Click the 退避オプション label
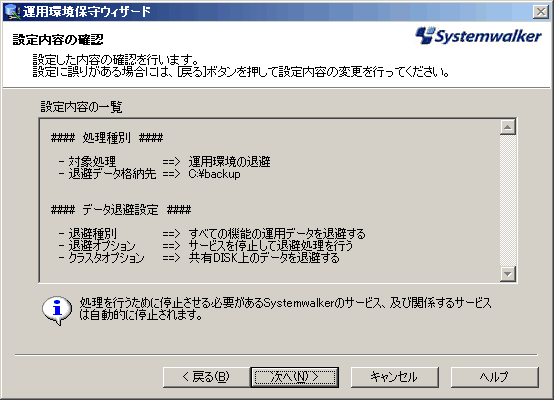 (x=102, y=246)
